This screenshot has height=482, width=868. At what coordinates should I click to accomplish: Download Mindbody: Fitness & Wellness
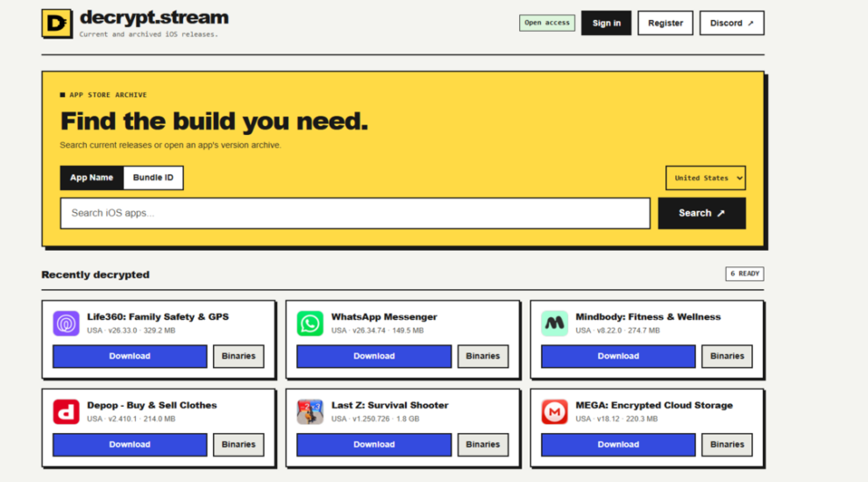tap(618, 357)
